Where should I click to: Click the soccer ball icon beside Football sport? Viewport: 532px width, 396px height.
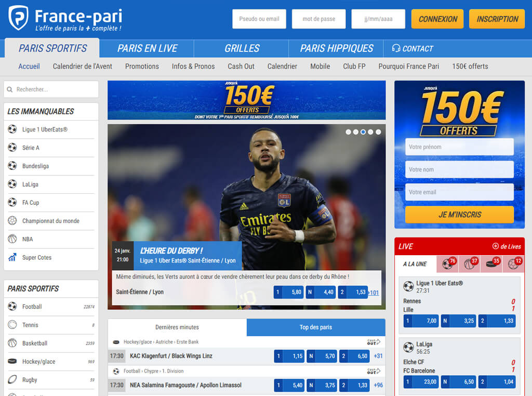tap(12, 307)
